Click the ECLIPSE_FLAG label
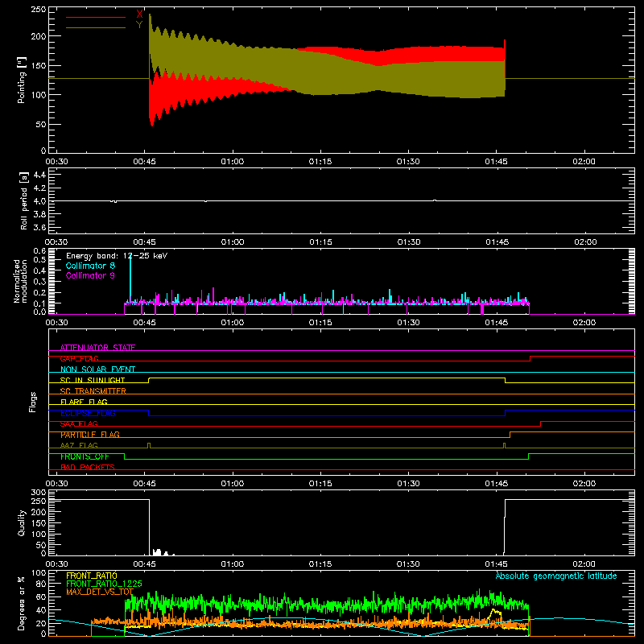The image size is (644, 644). [x=88, y=413]
